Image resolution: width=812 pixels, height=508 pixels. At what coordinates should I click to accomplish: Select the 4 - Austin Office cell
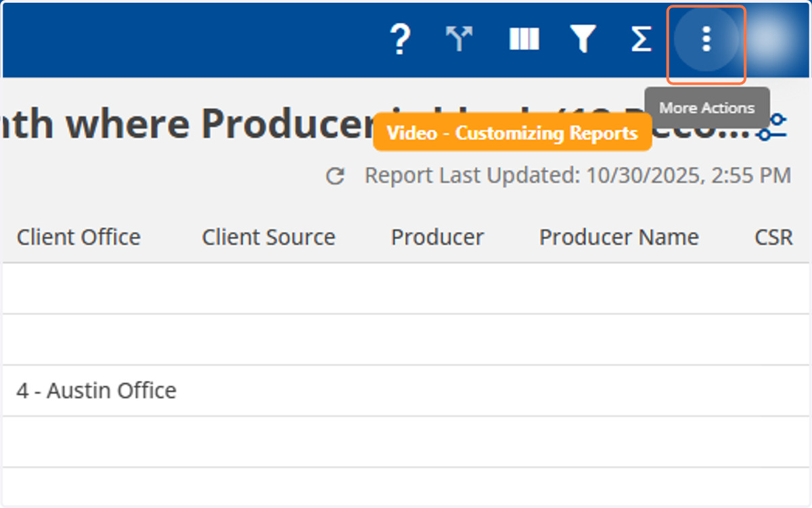96,391
